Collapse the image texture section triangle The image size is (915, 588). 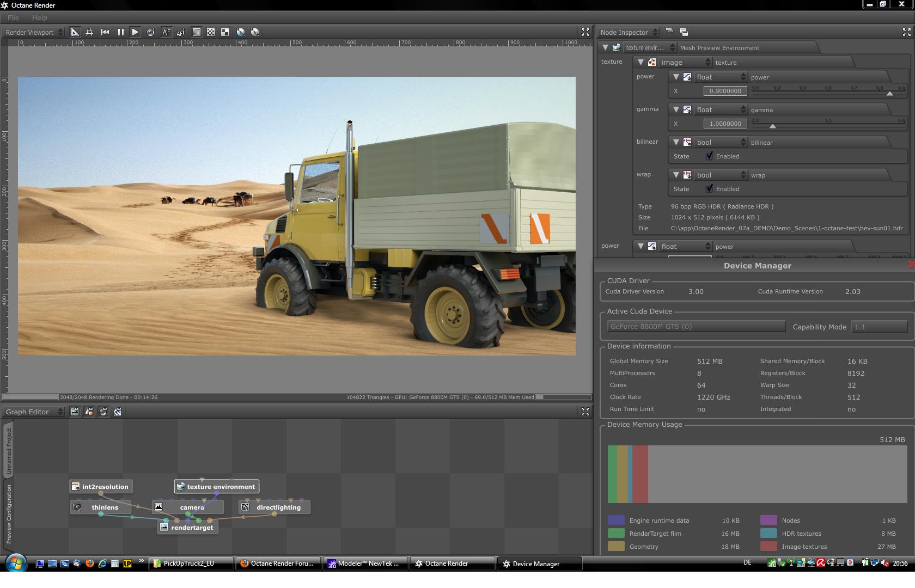point(641,63)
